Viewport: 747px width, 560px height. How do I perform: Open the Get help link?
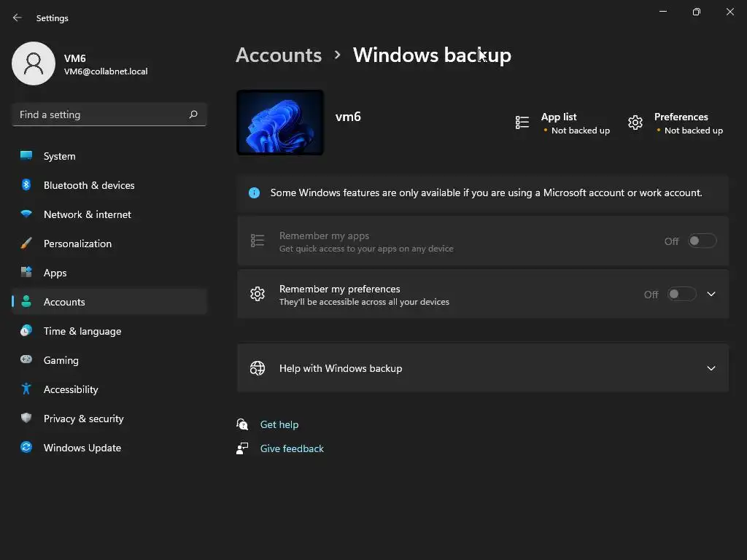[x=279, y=424]
